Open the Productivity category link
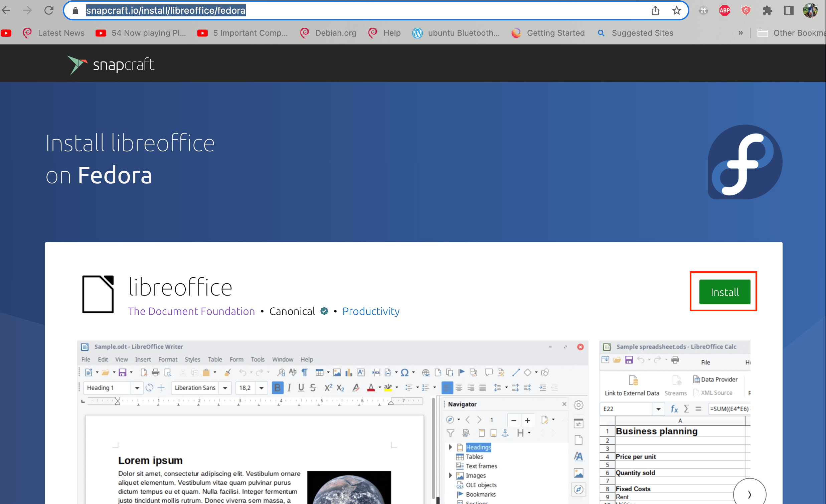Viewport: 826px width, 504px height. [371, 311]
